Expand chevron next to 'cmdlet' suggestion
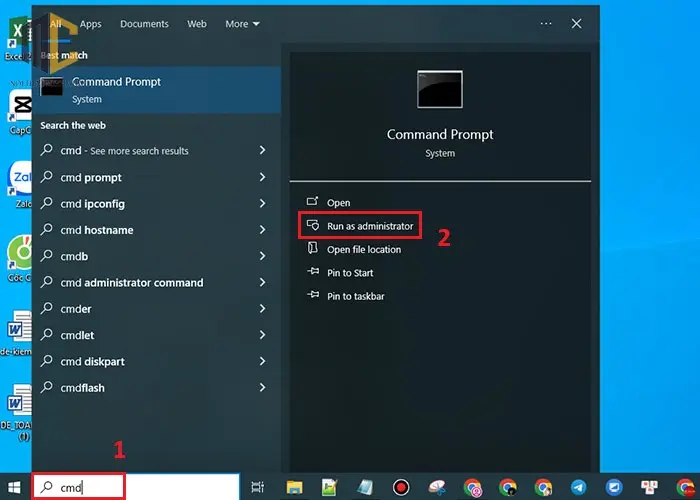Screen dimensions: 700x500 pos(262,335)
